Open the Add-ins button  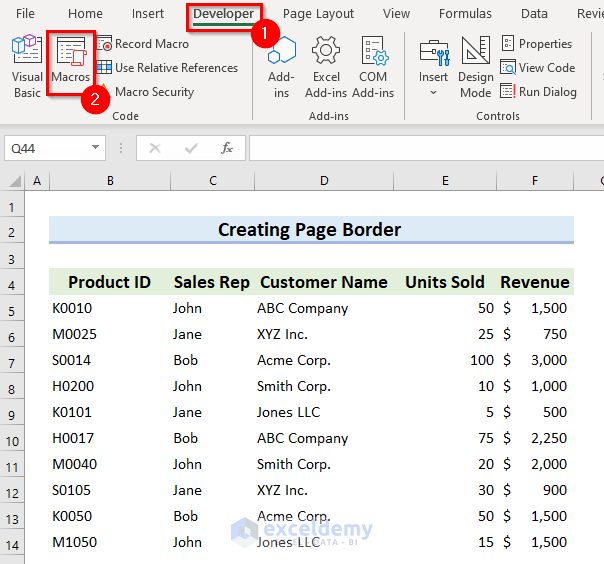pyautogui.click(x=282, y=67)
